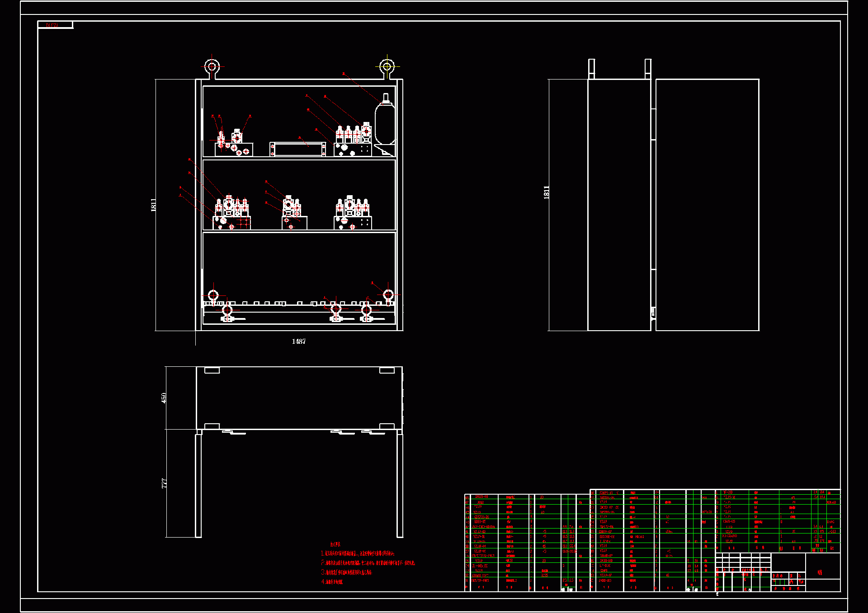Click the door latch at side view bottom
Viewport: 868px width, 613px height.
pyautogui.click(x=653, y=312)
